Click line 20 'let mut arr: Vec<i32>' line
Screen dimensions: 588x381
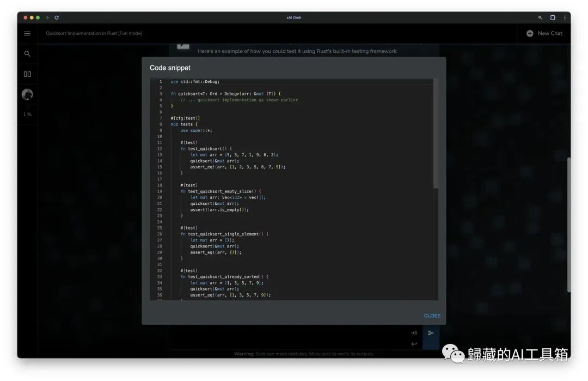click(228, 197)
